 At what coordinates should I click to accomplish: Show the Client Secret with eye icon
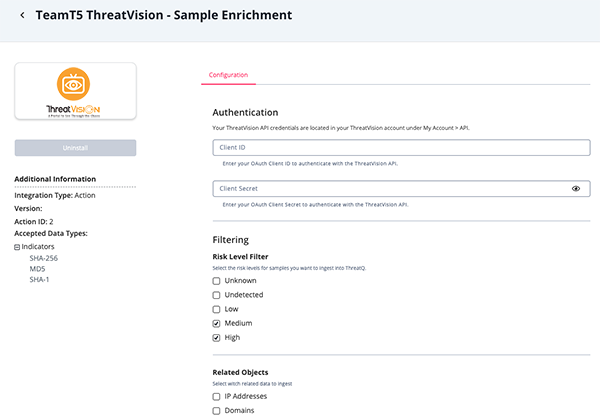(x=576, y=188)
